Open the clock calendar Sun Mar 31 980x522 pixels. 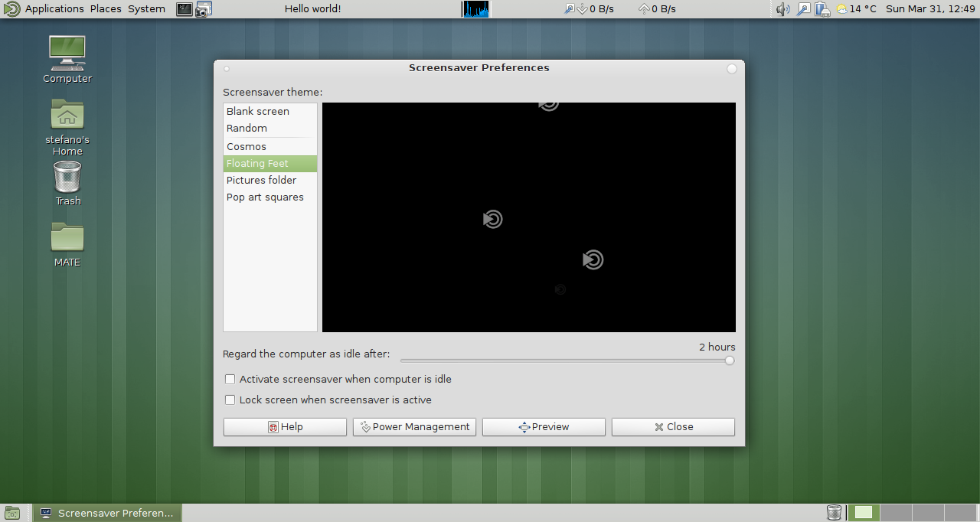pos(930,9)
